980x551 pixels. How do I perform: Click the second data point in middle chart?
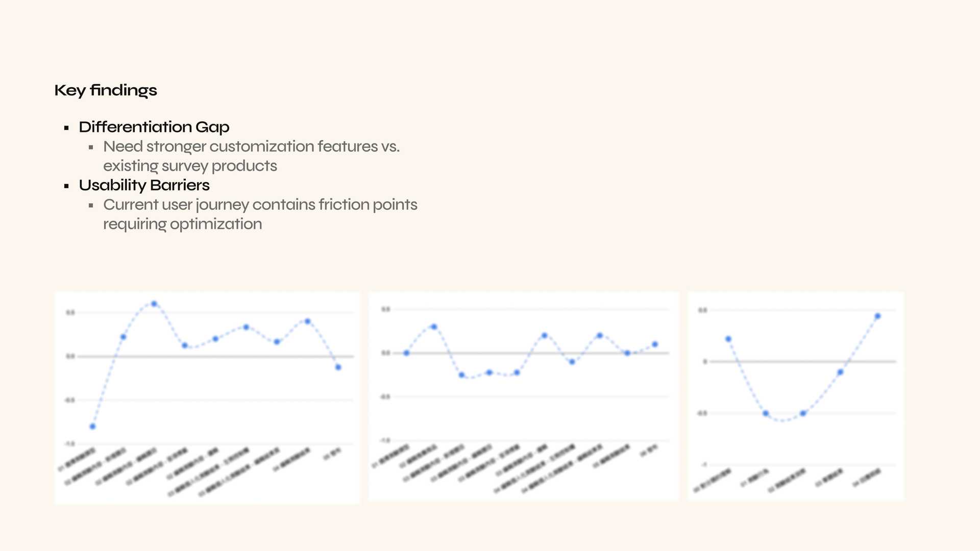[434, 327]
